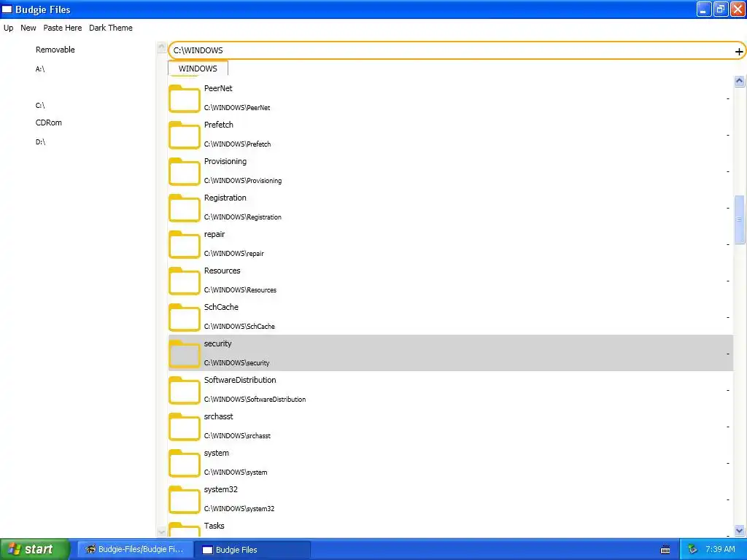
Task: Select the WINDOWS tab
Action: [x=198, y=69]
